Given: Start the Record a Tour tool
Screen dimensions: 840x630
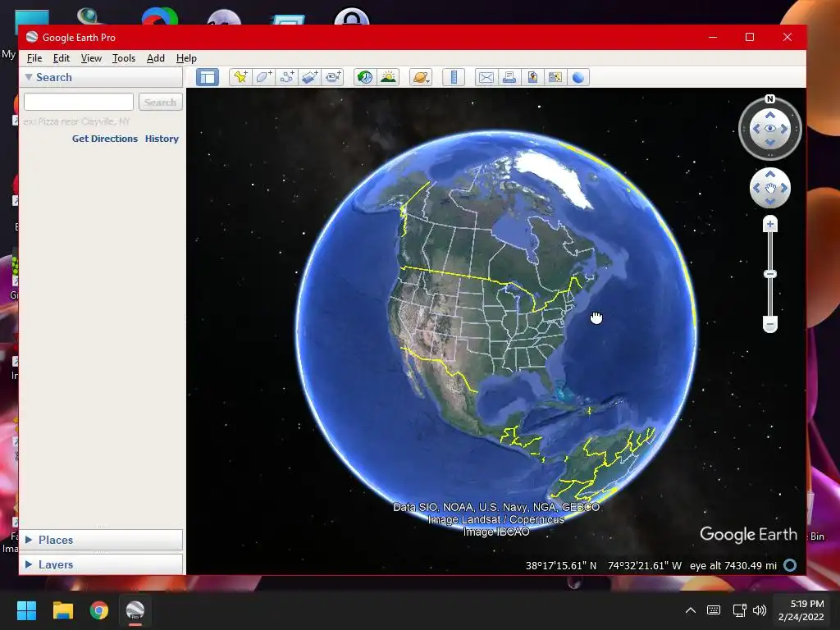Looking at the screenshot, I should 333,77.
